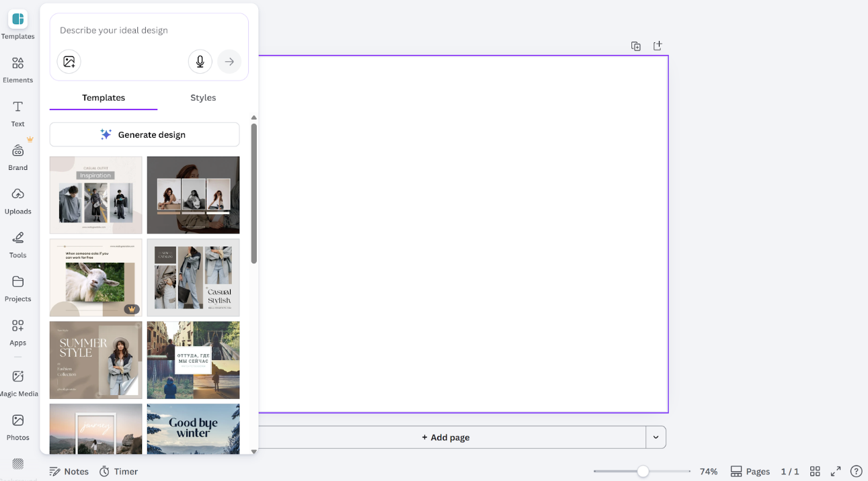The width and height of the screenshot is (868, 481).
Task: Click the zoom slider handle
Action: (x=643, y=472)
